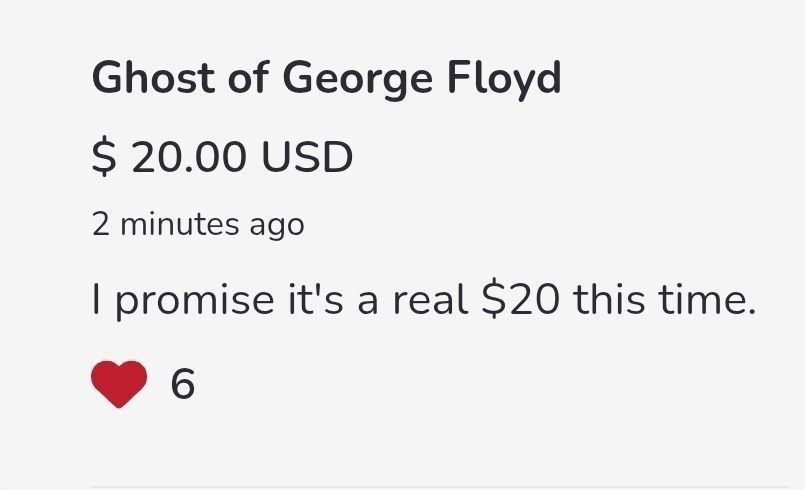805x490 pixels.
Task: Click the like count number 6
Action: pyautogui.click(x=183, y=384)
